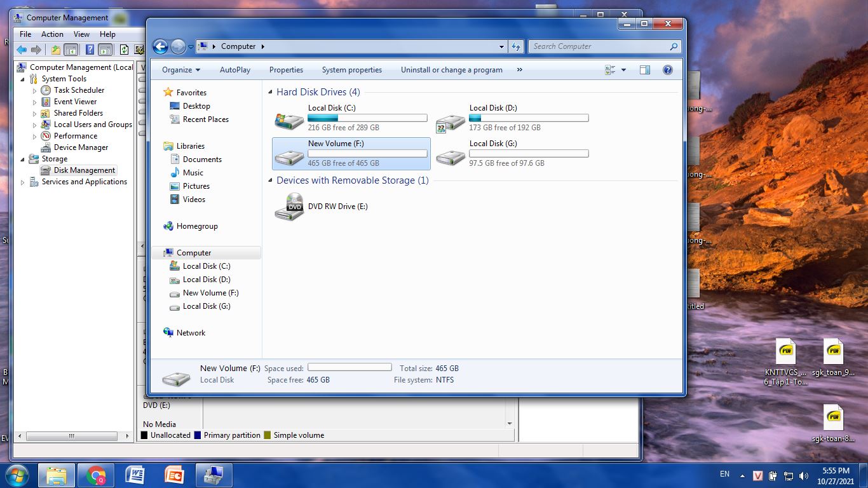Open Organize dropdown menu
This screenshot has width=868, height=488.
pos(180,70)
